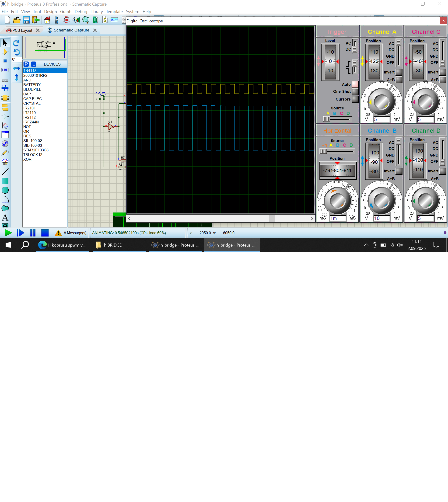Open the Home page via the house icon
The image size is (448, 502).
click(47, 20)
